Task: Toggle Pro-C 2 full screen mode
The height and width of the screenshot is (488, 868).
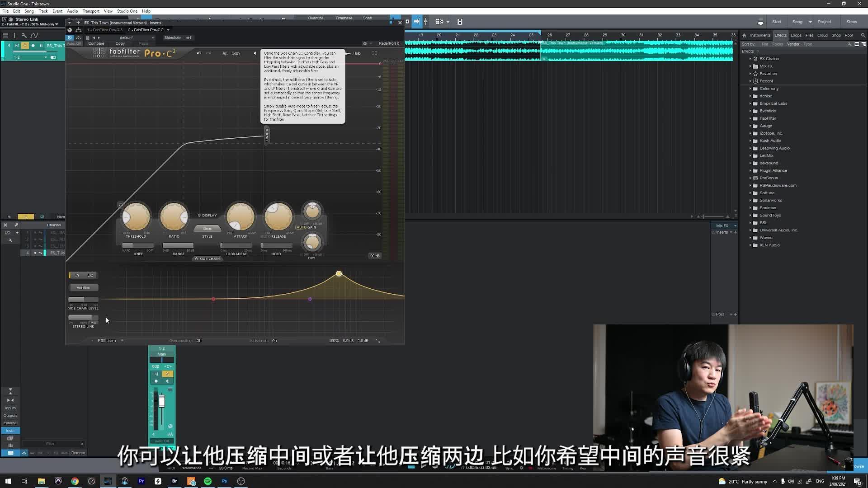Action: pyautogui.click(x=374, y=53)
